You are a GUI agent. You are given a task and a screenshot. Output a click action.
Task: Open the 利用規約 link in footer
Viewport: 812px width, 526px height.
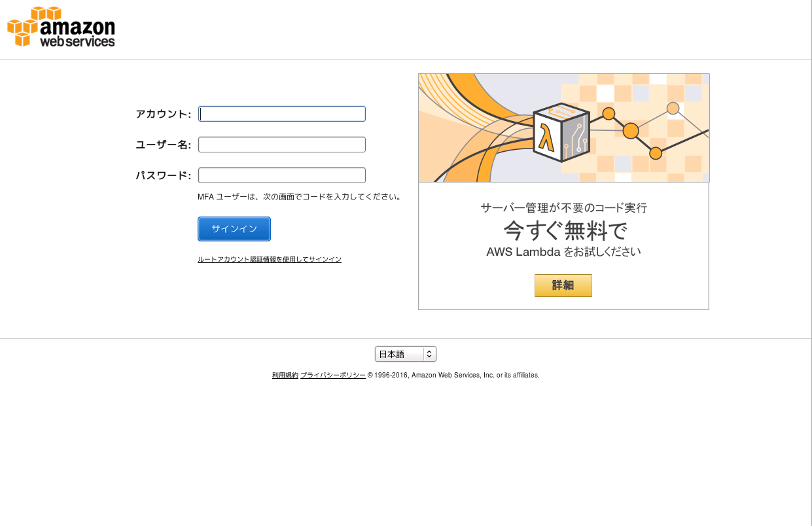point(285,376)
